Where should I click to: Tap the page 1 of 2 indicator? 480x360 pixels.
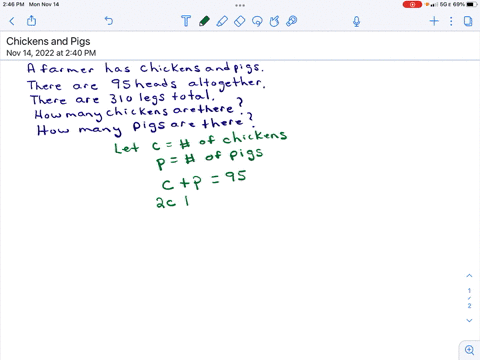pos(469,298)
